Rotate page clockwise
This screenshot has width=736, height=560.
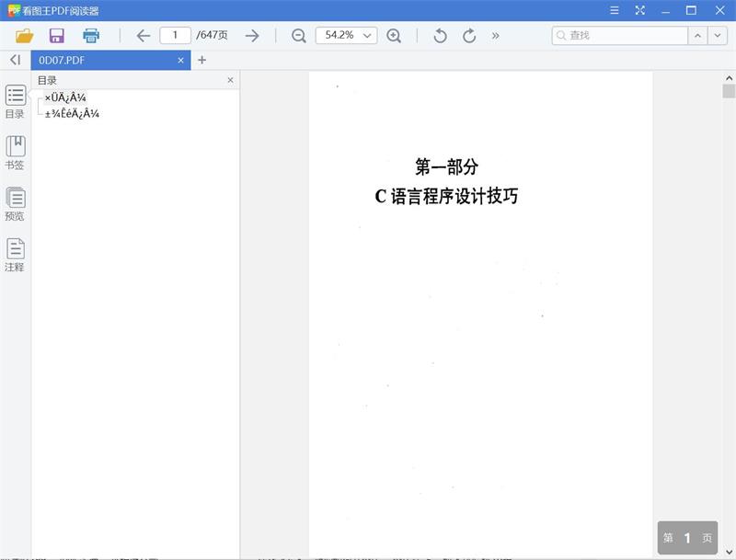(469, 36)
